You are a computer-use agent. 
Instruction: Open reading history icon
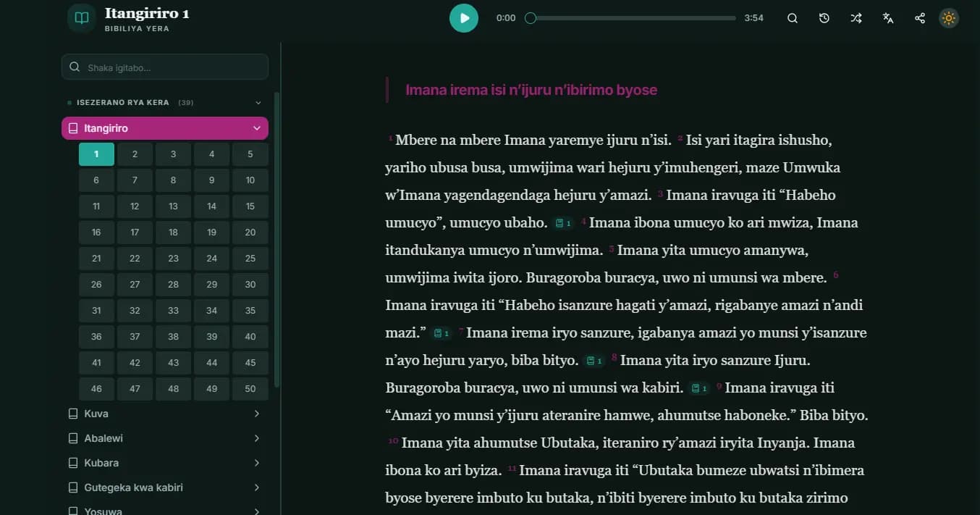pyautogui.click(x=824, y=18)
